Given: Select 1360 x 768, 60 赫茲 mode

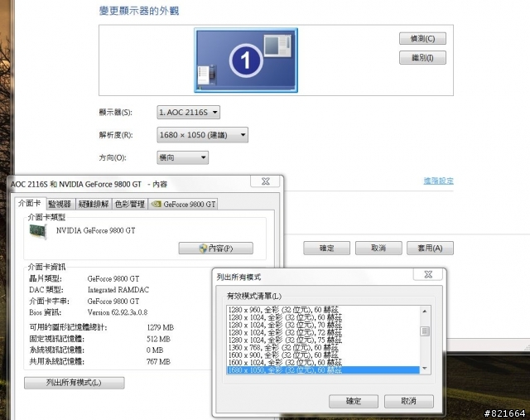Looking at the screenshot, I should [x=323, y=347].
